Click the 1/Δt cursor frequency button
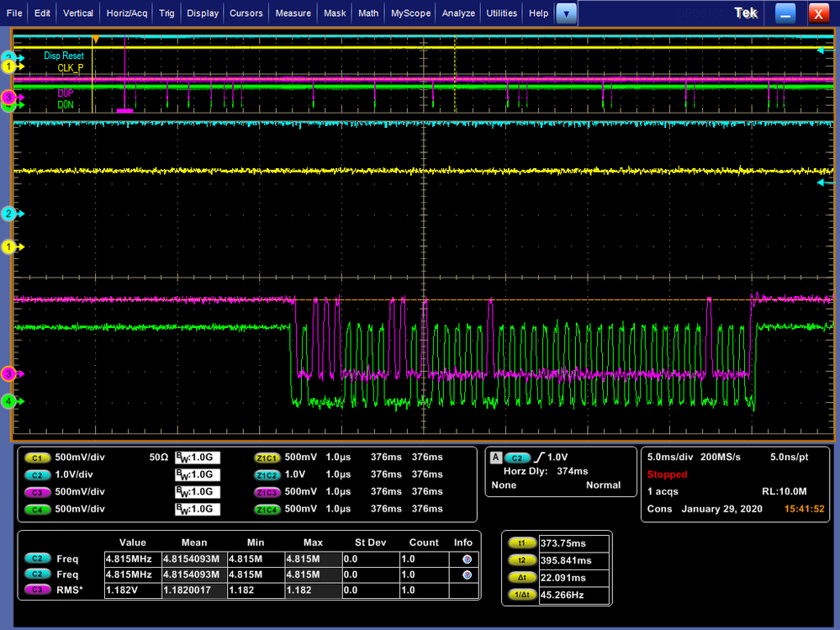 tap(522, 596)
